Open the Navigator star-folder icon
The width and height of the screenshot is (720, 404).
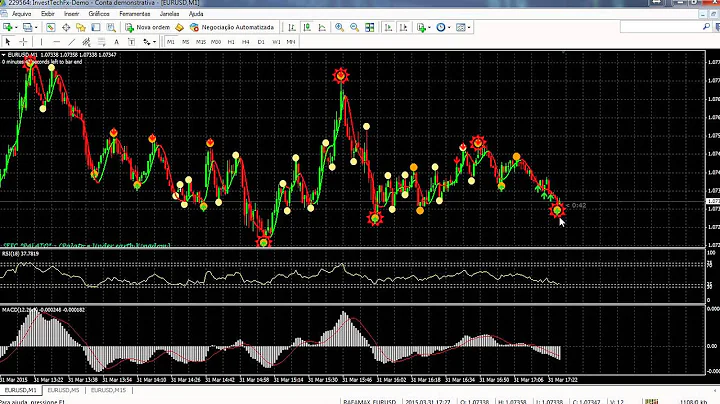click(81, 28)
